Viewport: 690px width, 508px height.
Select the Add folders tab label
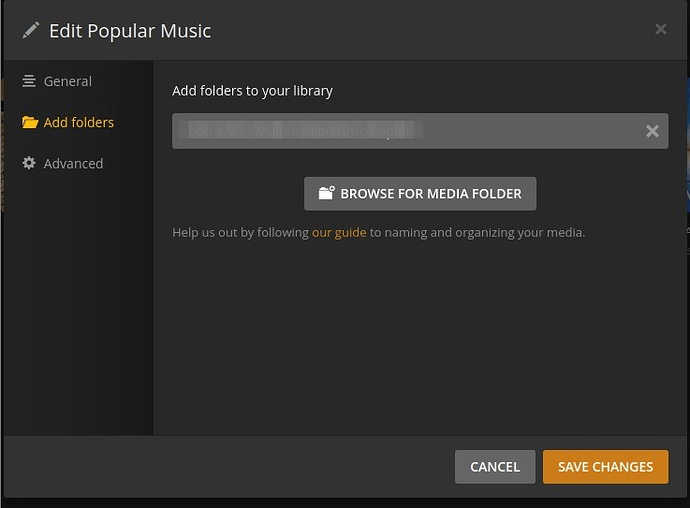(x=79, y=122)
